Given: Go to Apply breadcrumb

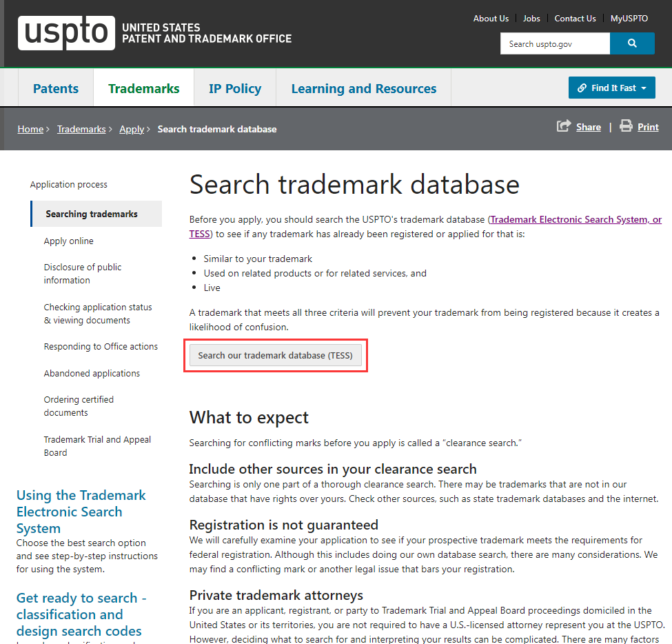Looking at the screenshot, I should (x=132, y=129).
